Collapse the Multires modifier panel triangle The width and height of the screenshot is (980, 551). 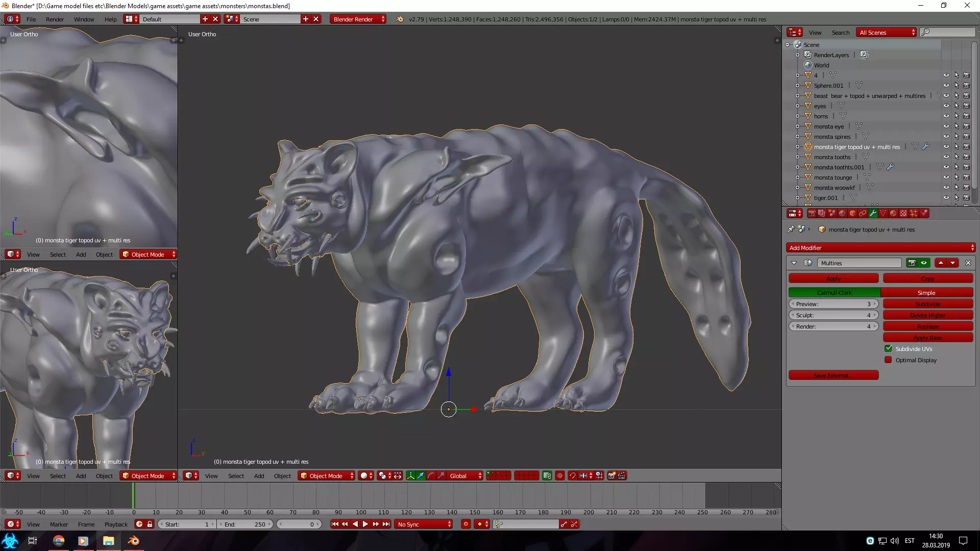pos(794,263)
